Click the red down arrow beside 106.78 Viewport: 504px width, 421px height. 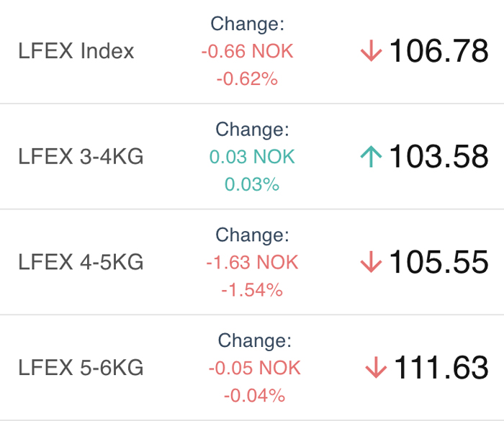[x=371, y=50]
